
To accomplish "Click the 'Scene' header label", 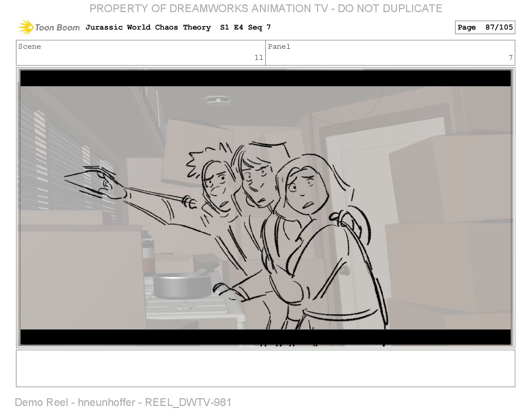I will tap(30, 46).
